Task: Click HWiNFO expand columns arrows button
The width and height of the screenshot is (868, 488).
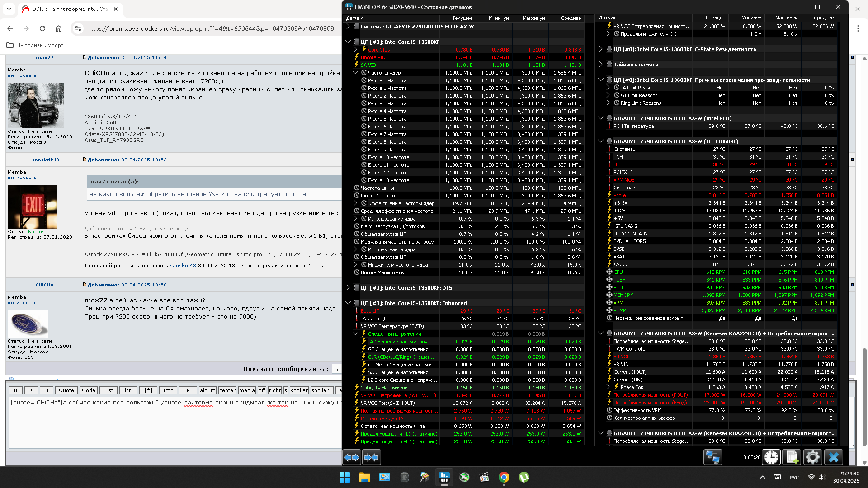Action: [x=351, y=457]
